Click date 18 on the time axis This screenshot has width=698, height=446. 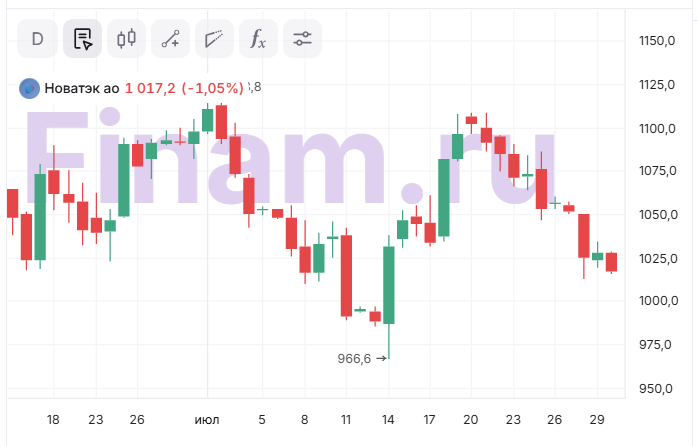53,419
